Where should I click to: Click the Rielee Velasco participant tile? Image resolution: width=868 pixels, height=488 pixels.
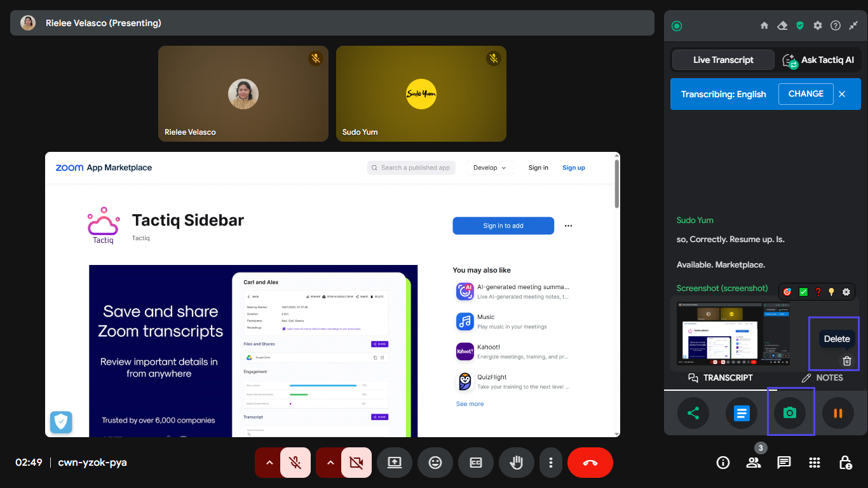(243, 93)
